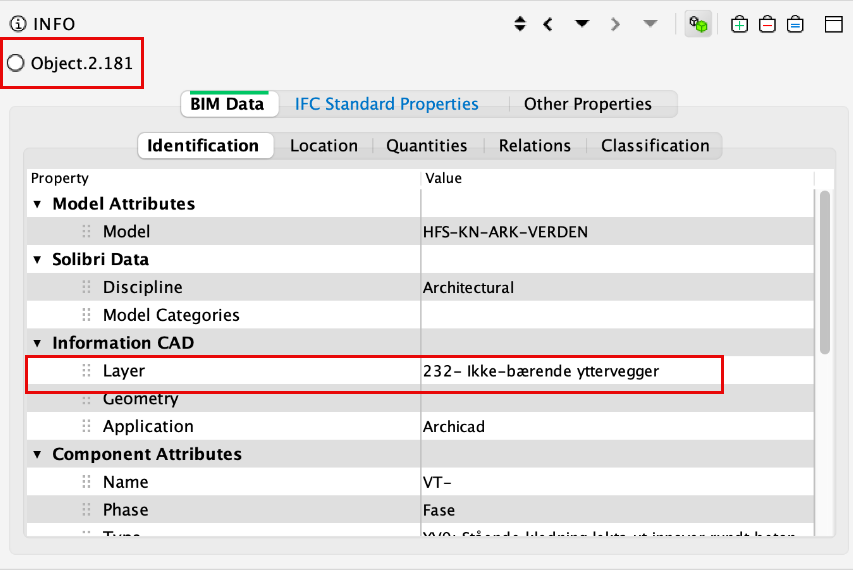Select the Object.2.181 circle icon
This screenshot has width=853, height=570.
[x=16, y=63]
